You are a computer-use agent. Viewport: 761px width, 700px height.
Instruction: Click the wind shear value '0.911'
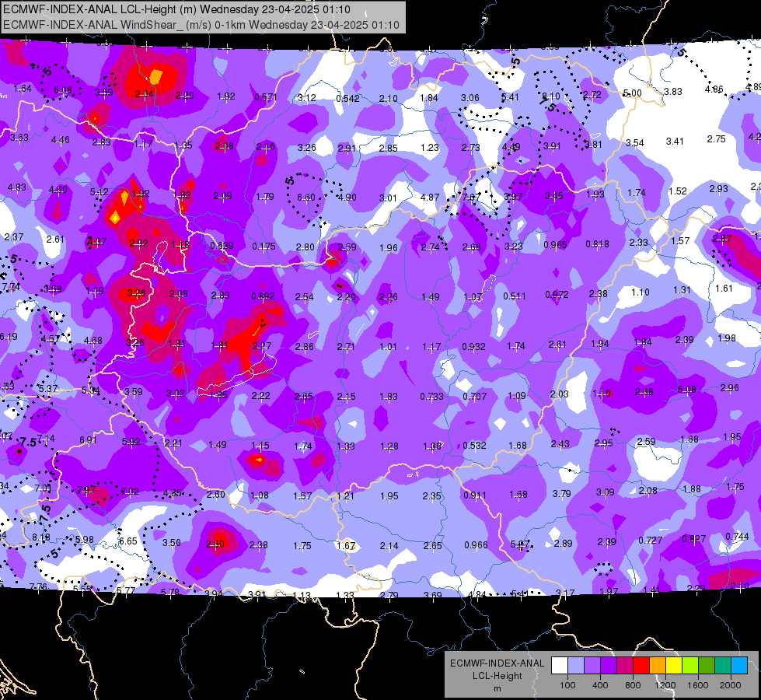(476, 495)
